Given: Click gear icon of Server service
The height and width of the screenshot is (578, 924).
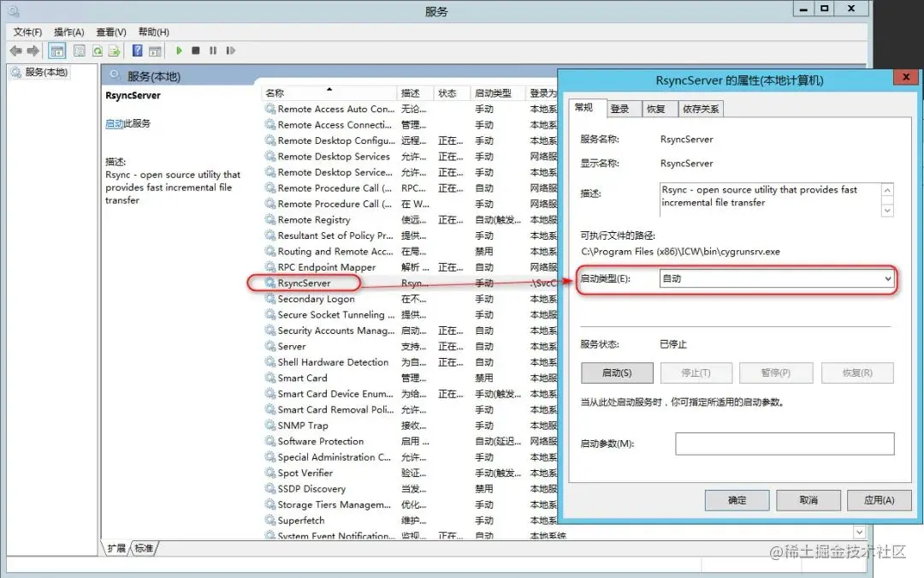Looking at the screenshot, I should click(x=269, y=346).
